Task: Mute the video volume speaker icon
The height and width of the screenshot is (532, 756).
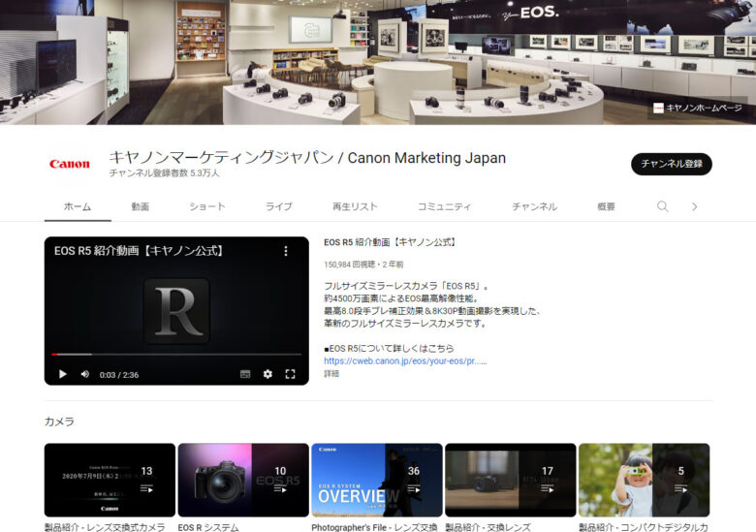Action: (85, 374)
